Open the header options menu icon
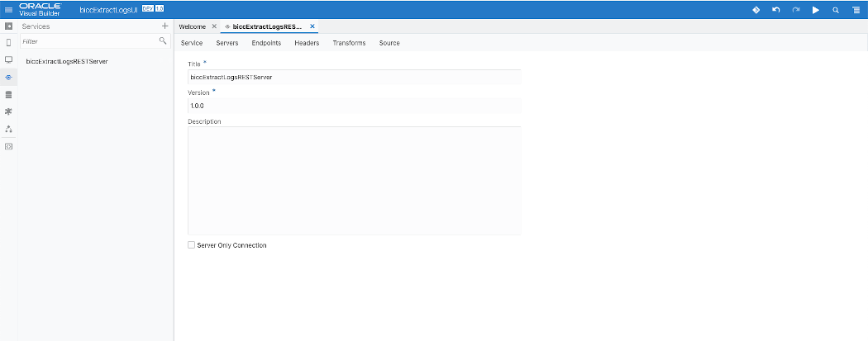 click(x=856, y=10)
